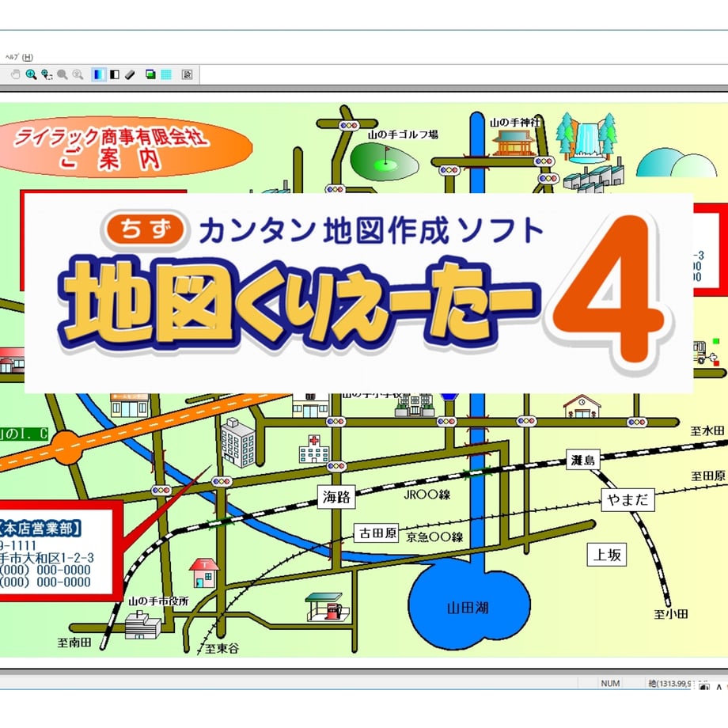This screenshot has height=728, width=728.
Task: Click the greyed fit-to-view magnifier icon
Action: [78, 74]
